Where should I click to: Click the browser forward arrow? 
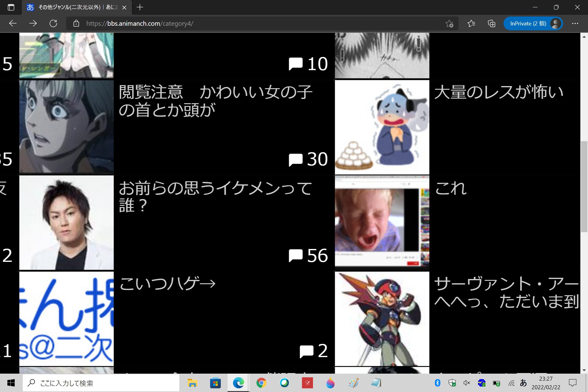(x=33, y=24)
